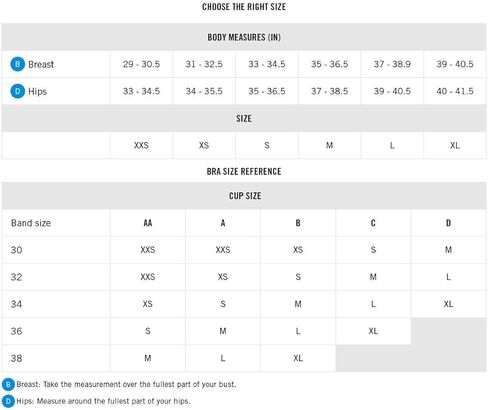The image size is (488, 410).
Task: Click the AA cup size column header
Action: click(x=148, y=223)
